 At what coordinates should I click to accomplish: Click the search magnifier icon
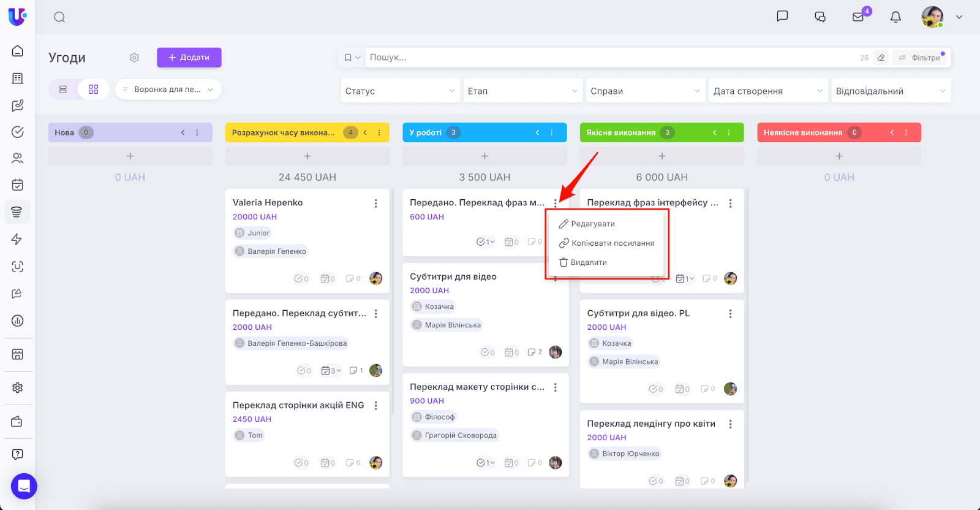59,17
